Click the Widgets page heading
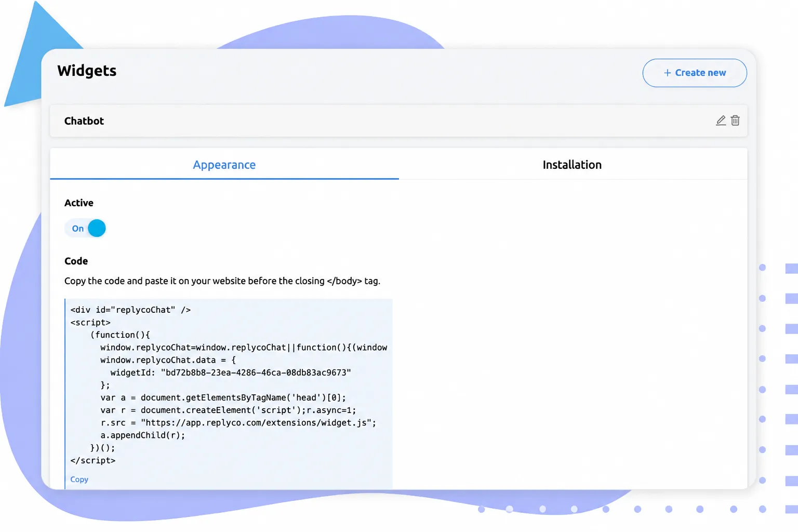This screenshot has height=532, width=798. pos(87,71)
